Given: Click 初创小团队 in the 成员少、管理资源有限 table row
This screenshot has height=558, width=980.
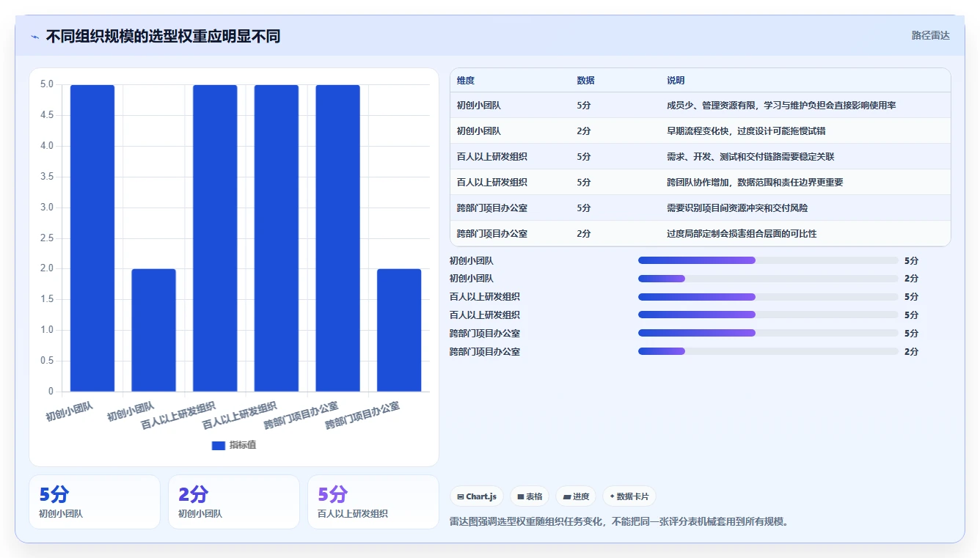Looking at the screenshot, I should point(479,106).
